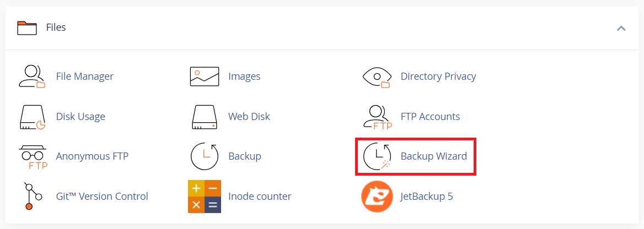Viewport: 644px width, 229px height.
Task: Select the Git™ Version Control link
Action: point(102,196)
